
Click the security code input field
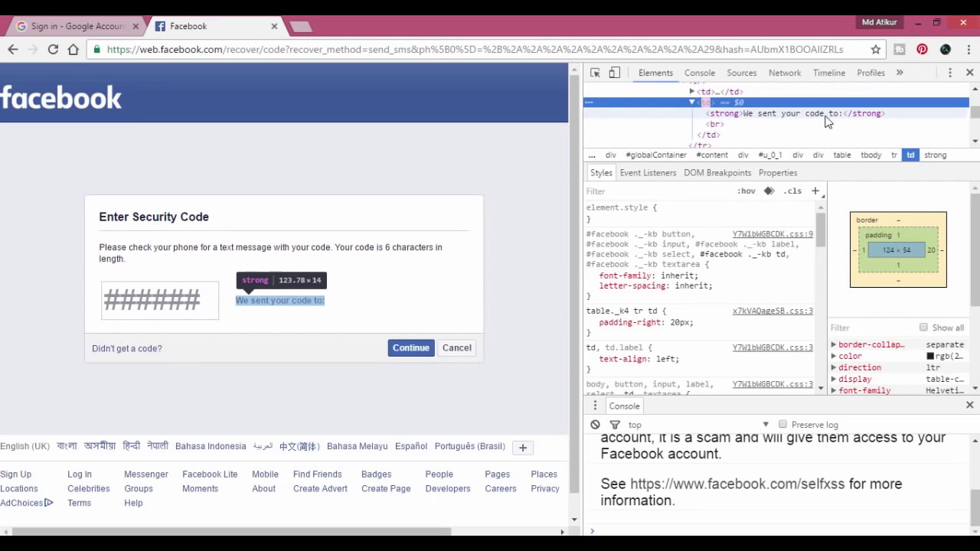click(160, 300)
